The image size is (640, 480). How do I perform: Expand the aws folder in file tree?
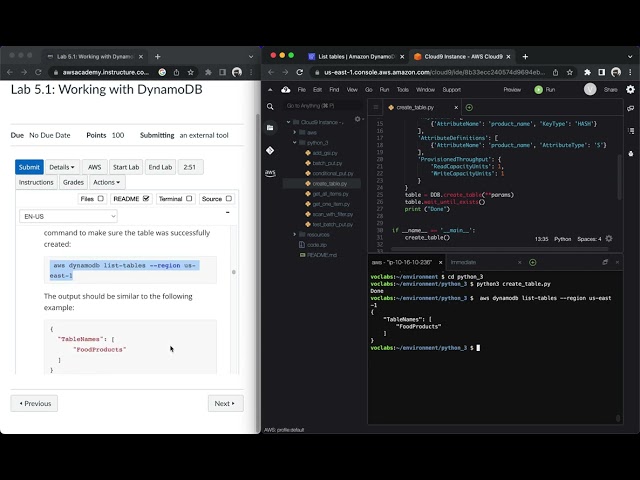[x=294, y=132]
